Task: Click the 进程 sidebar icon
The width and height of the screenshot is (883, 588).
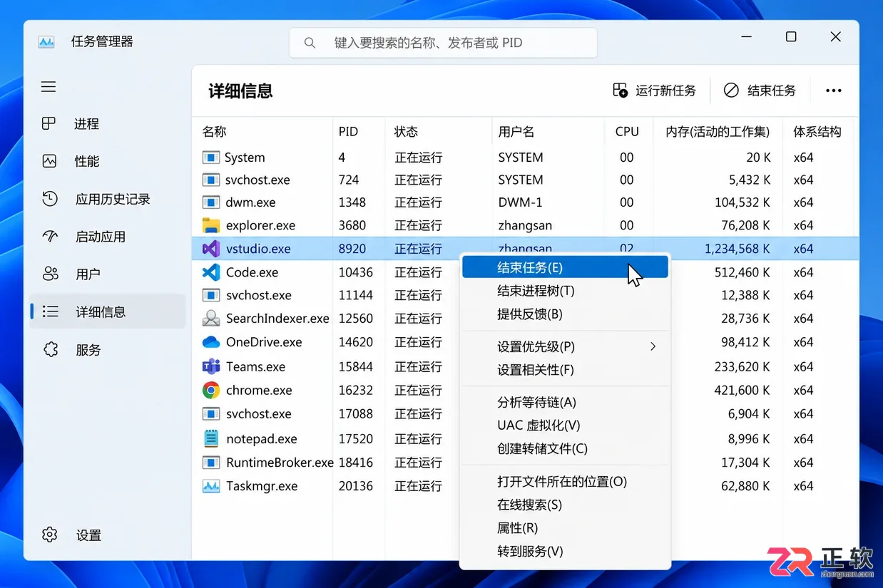Action: [x=49, y=123]
